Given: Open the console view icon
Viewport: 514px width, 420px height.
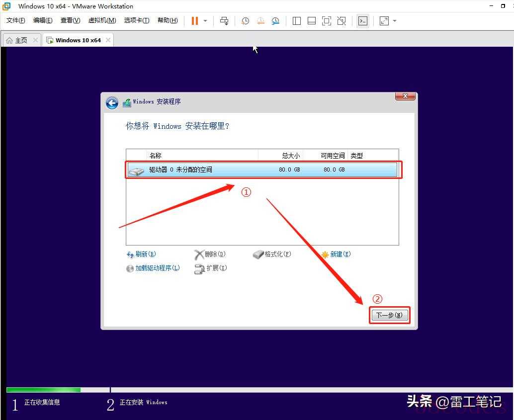Looking at the screenshot, I should point(363,21).
